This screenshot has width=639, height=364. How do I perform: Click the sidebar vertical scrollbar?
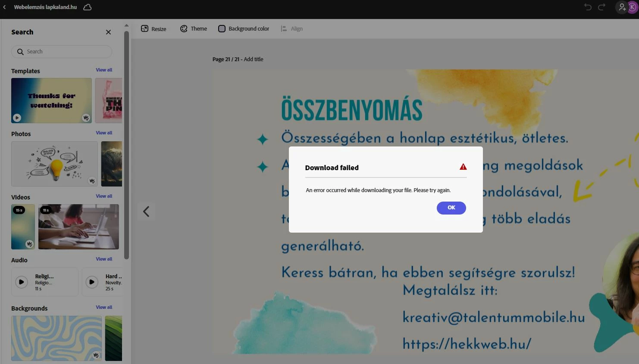[126, 145]
